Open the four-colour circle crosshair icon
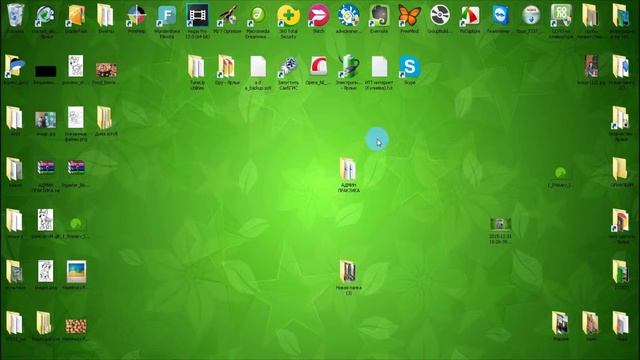640x360 pixels. pyautogui.click(x=136, y=16)
